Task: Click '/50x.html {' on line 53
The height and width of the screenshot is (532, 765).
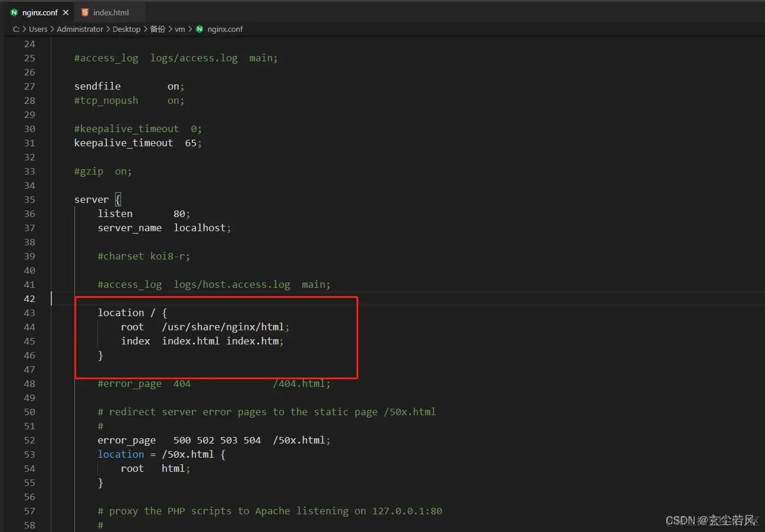Action: coord(194,454)
